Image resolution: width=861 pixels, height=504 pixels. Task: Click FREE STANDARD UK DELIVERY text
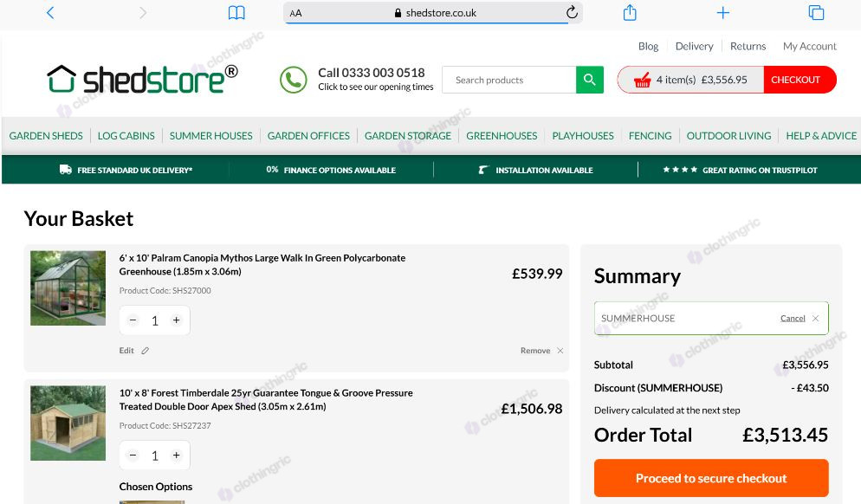coord(134,171)
